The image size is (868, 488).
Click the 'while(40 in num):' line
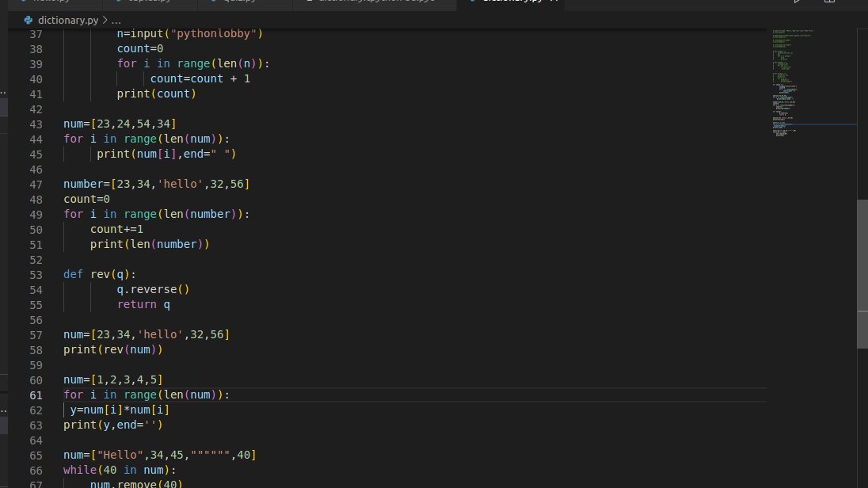click(x=120, y=471)
